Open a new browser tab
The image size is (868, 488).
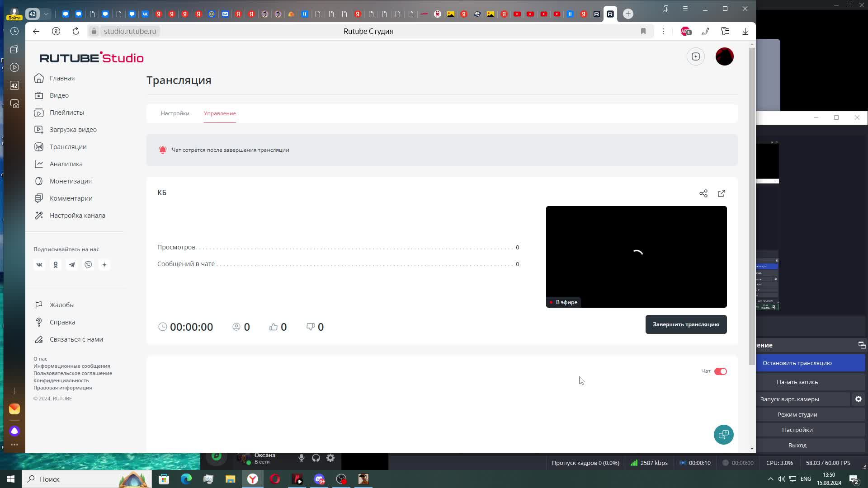click(x=628, y=14)
